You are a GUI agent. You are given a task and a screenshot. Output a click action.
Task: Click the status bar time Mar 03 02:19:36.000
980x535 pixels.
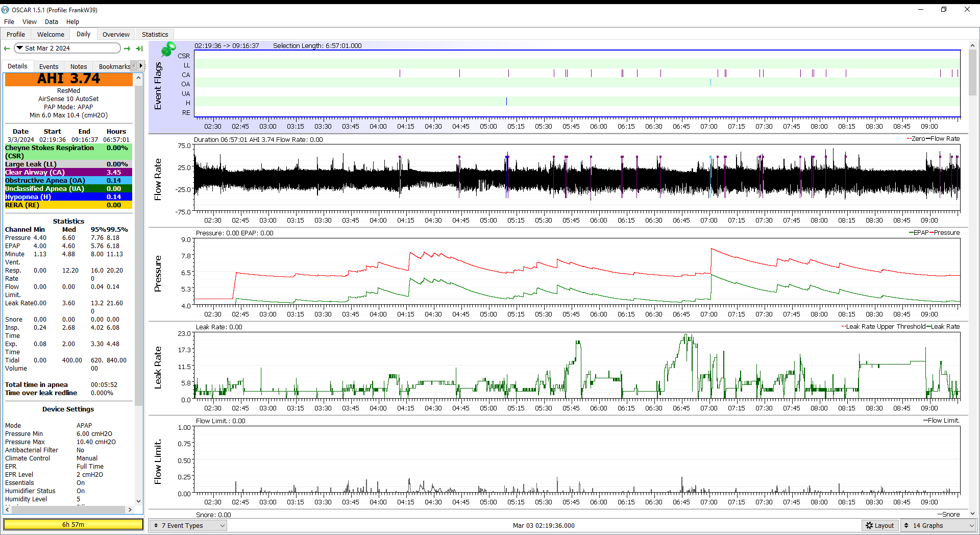[544, 525]
